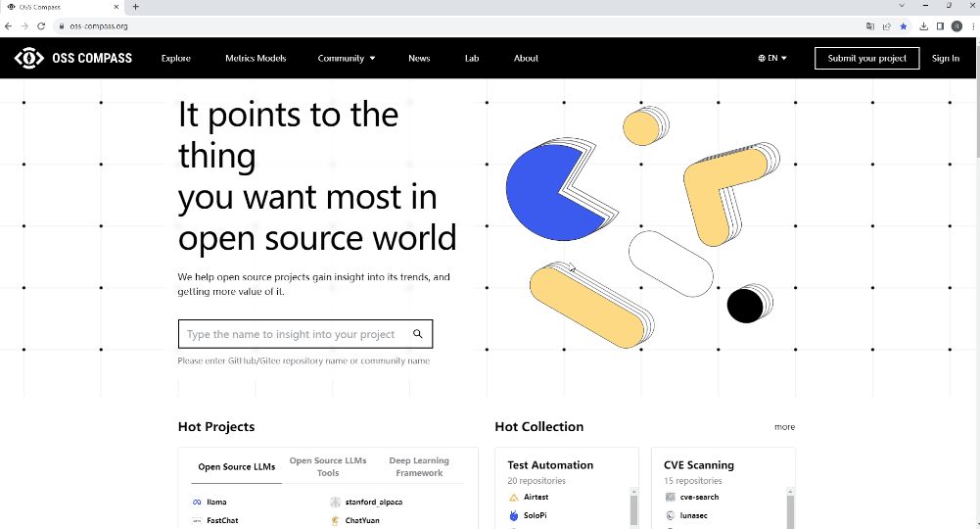The image size is (980, 529).
Task: Open the ChatYuan project link
Action: coord(362,520)
